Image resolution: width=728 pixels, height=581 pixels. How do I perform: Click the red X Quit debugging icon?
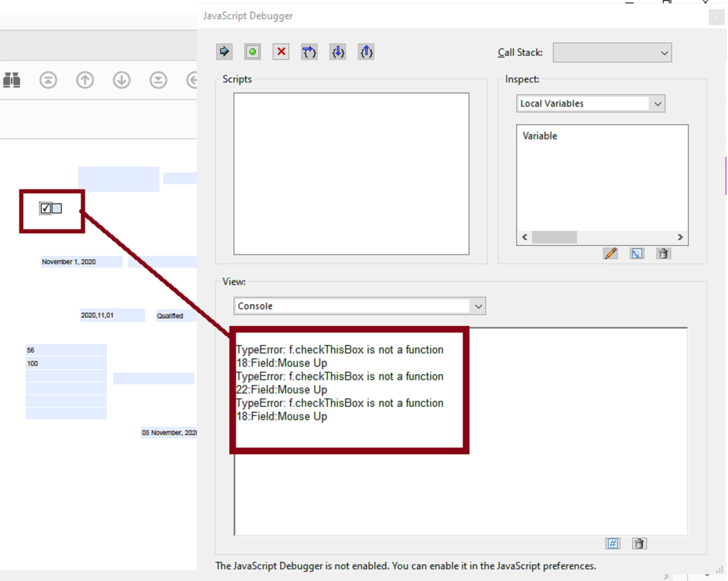click(x=281, y=52)
